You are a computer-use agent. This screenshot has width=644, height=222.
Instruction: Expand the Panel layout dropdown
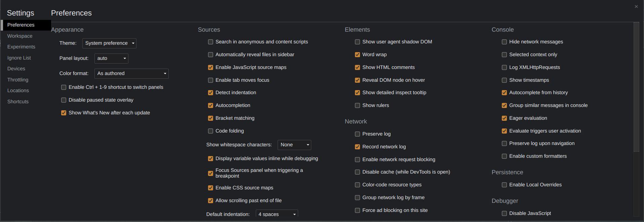[x=111, y=59]
